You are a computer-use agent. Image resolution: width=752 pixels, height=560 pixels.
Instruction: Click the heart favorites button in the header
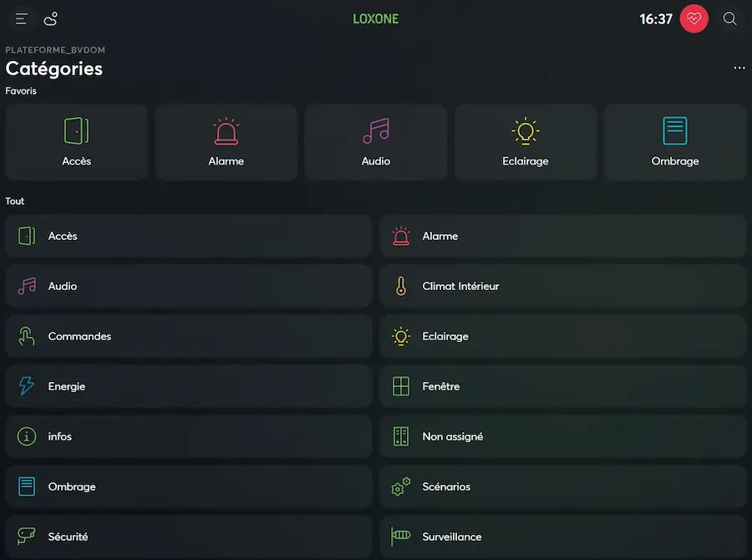coord(694,18)
